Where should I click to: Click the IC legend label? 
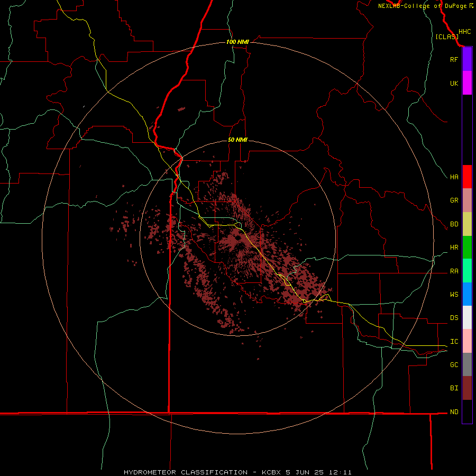coord(454,342)
